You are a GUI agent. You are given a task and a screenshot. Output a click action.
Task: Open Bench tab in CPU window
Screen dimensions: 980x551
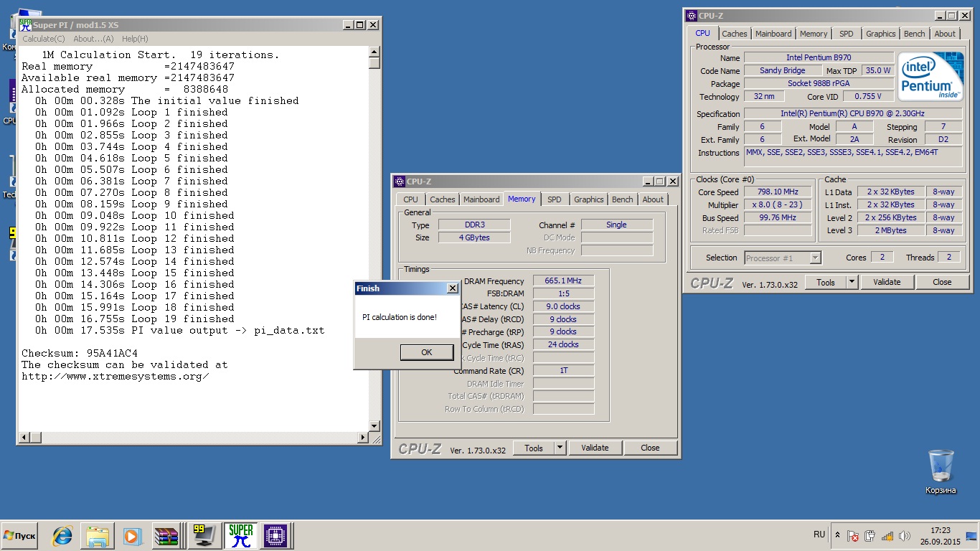pyautogui.click(x=914, y=34)
